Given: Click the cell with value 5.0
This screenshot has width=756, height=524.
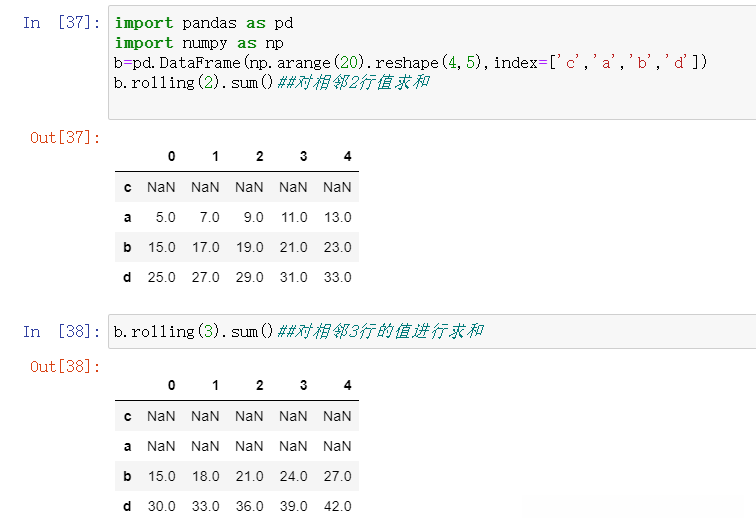Looking at the screenshot, I should [x=165, y=217].
